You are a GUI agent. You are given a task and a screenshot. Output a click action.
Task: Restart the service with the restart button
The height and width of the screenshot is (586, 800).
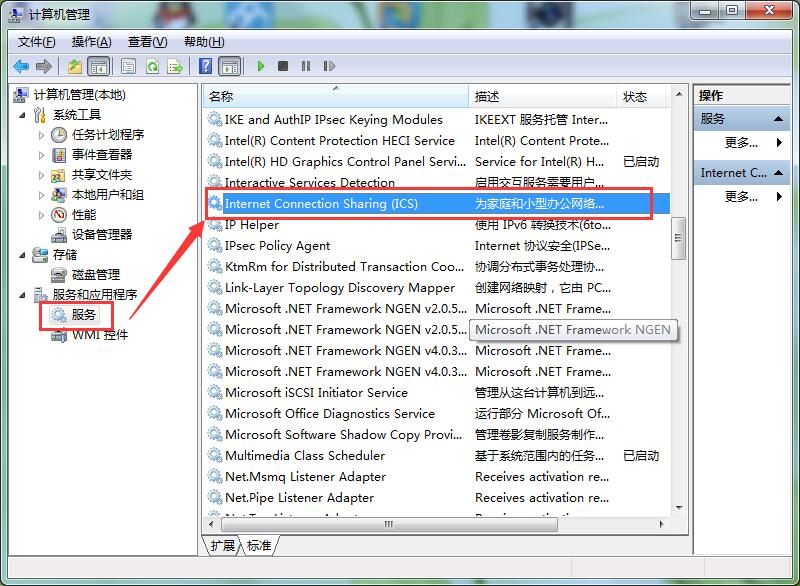point(329,66)
